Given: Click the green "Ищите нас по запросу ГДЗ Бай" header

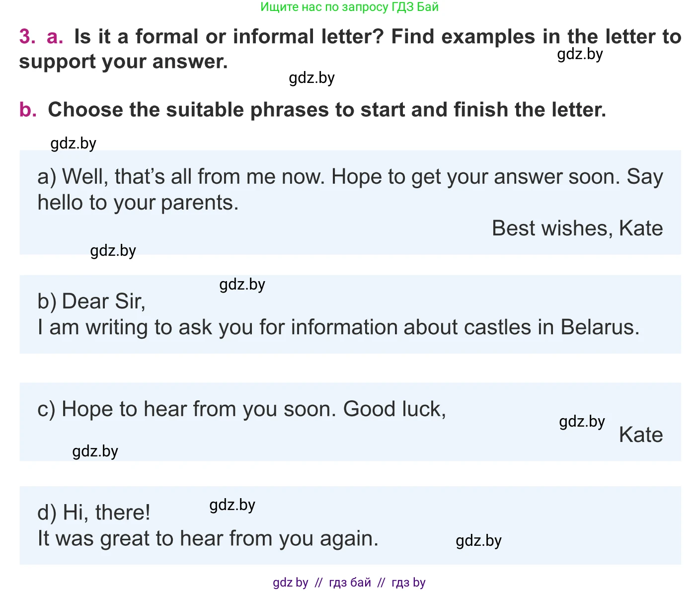Looking at the screenshot, I should point(349,7).
